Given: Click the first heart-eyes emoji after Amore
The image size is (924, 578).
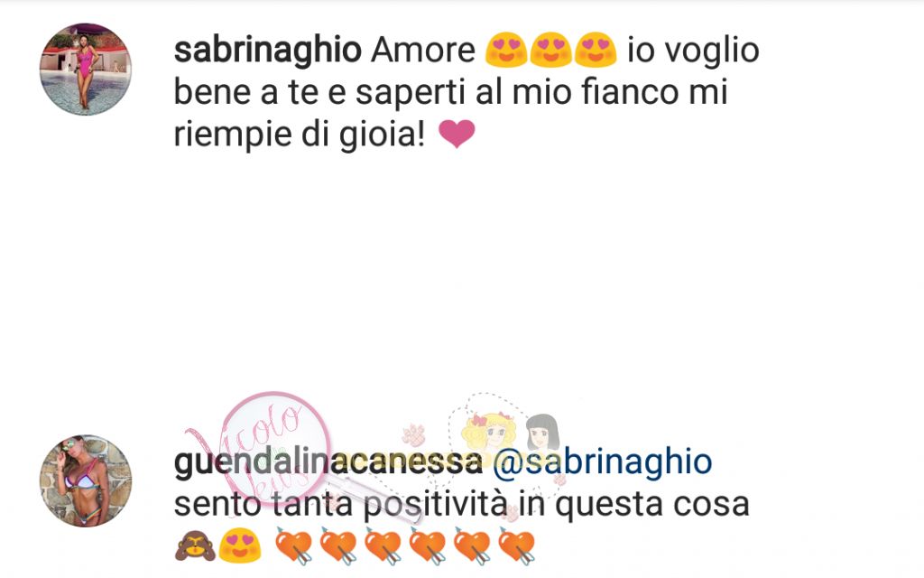Looking at the screenshot, I should [506, 50].
